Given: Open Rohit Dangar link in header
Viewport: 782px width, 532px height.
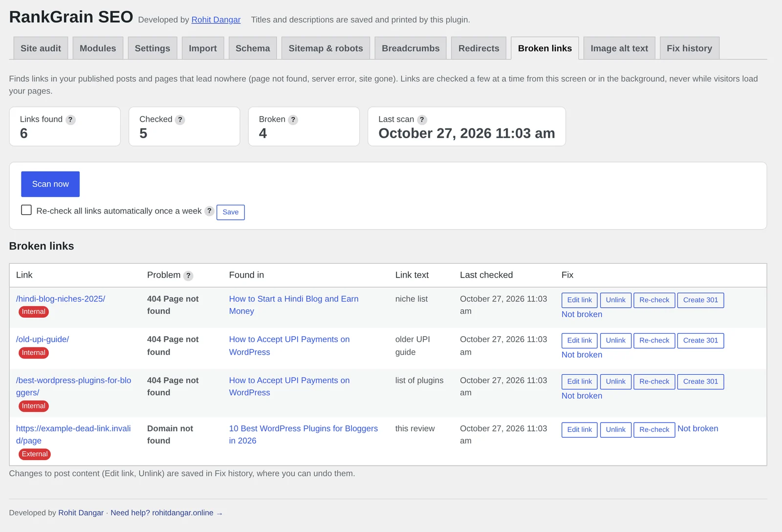Looking at the screenshot, I should [216, 20].
